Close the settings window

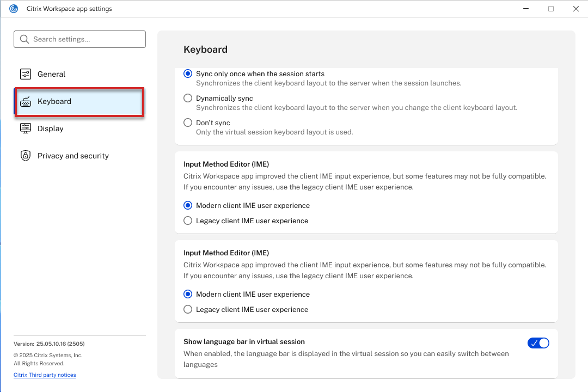(576, 9)
